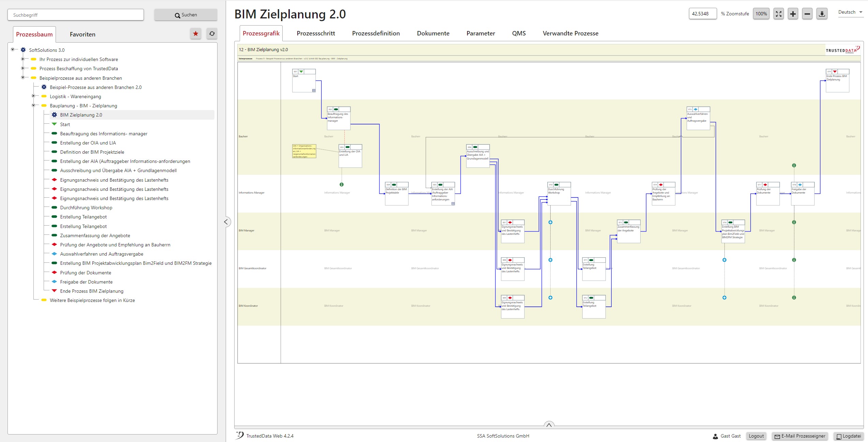Click diagram node Zusammenfassung der Angebote
This screenshot has width=868, height=442.
tap(629, 231)
